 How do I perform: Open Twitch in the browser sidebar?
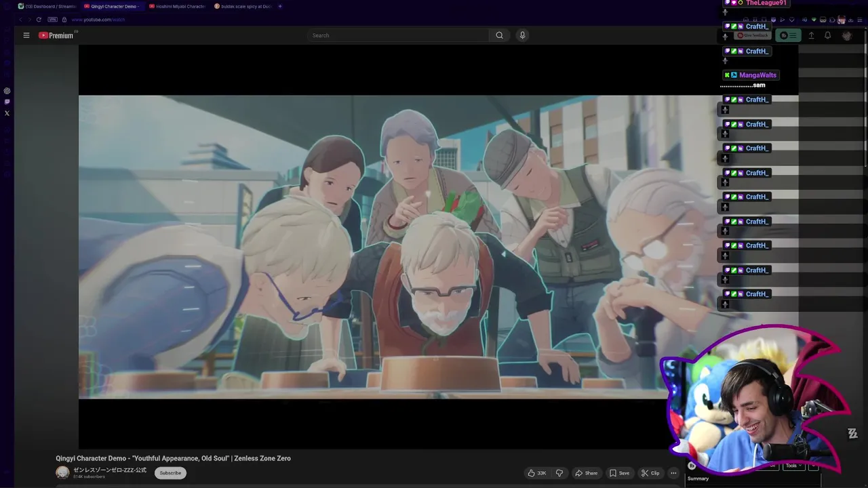click(7, 102)
